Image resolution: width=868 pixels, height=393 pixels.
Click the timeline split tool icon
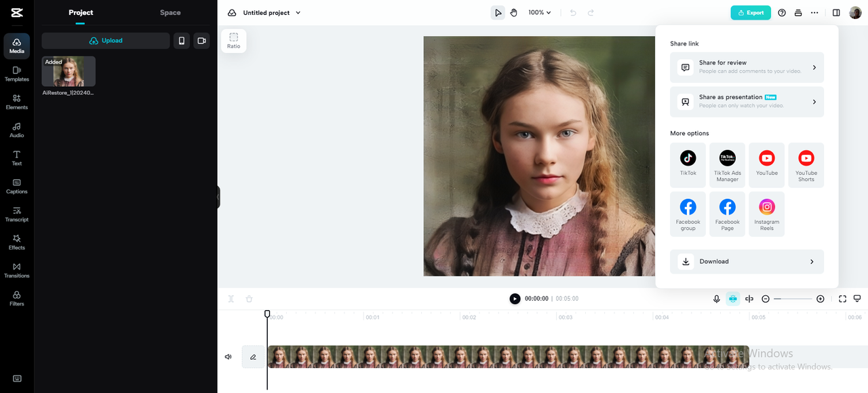click(x=231, y=299)
